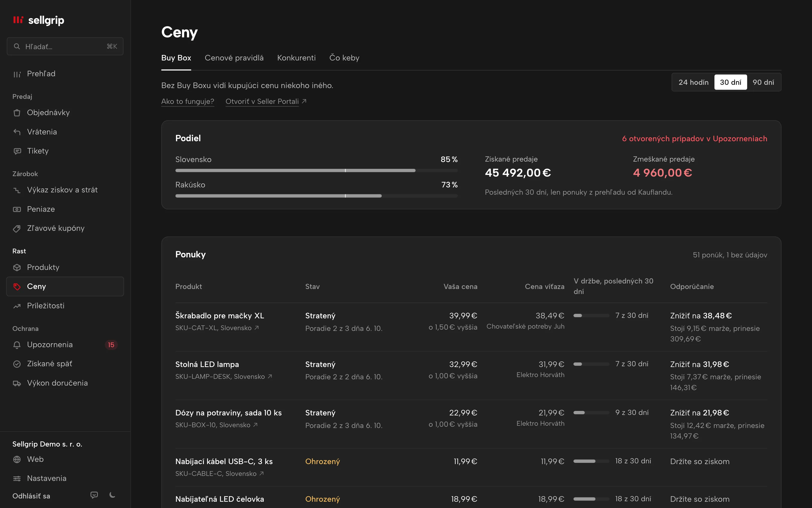Viewport: 812px width, 508px height.
Task: Focus the Hľadať search field
Action: coord(65,46)
